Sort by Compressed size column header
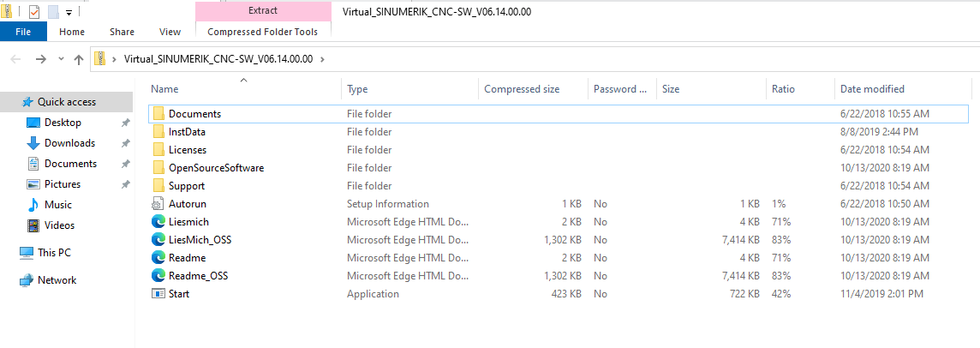The height and width of the screenshot is (348, 980). [522, 89]
